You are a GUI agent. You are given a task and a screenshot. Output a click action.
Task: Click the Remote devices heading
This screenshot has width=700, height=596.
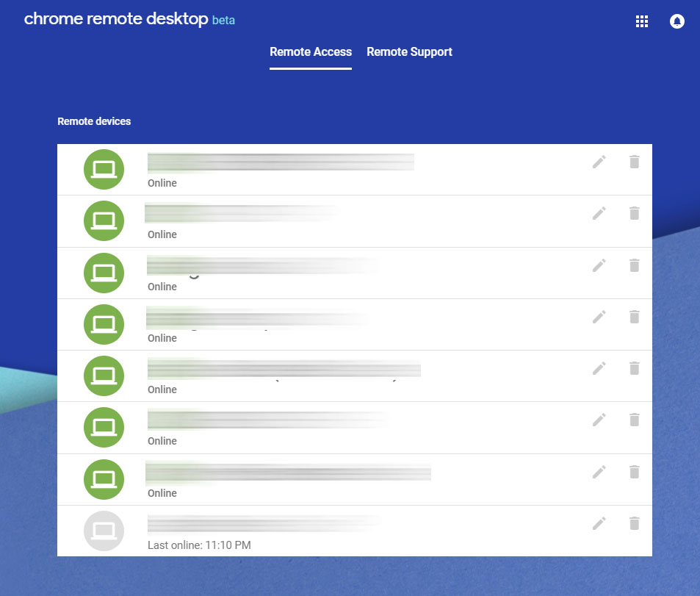click(94, 121)
